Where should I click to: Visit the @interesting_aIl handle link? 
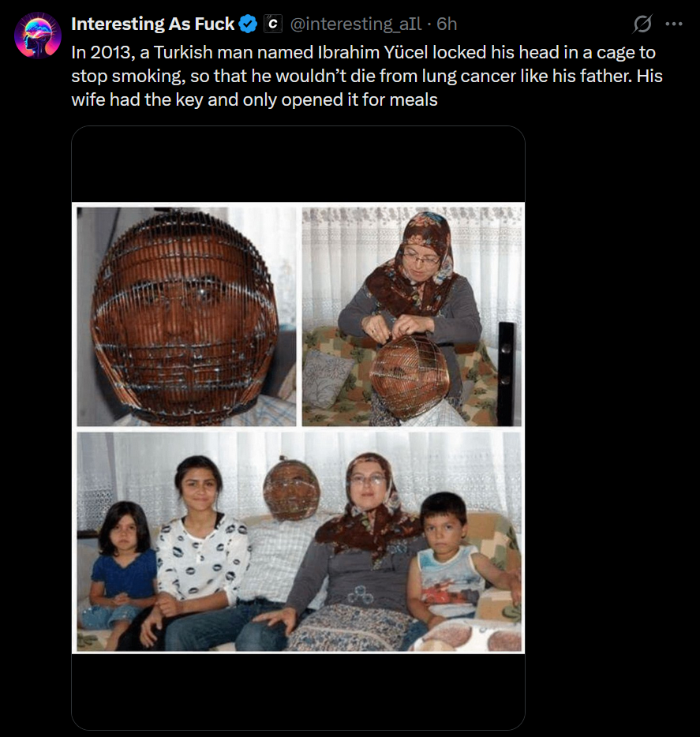tap(356, 24)
